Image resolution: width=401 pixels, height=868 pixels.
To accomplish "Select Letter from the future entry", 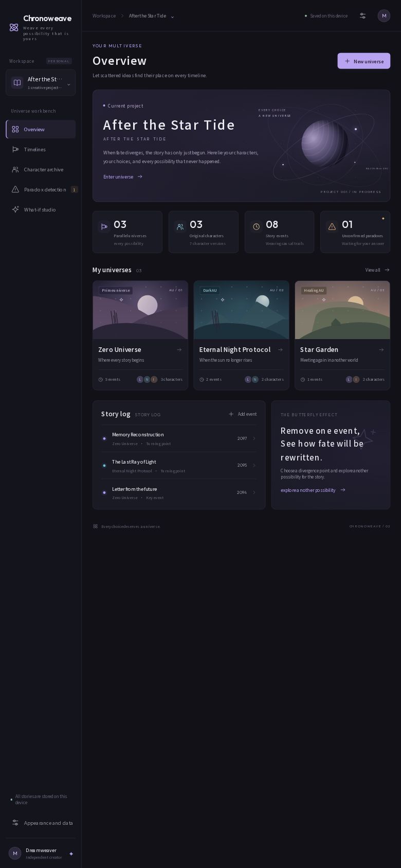I will (179, 493).
